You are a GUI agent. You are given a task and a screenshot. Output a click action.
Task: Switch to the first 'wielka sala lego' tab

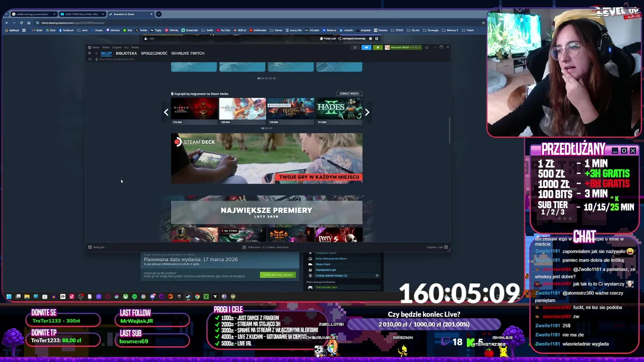pyautogui.click(x=34, y=14)
